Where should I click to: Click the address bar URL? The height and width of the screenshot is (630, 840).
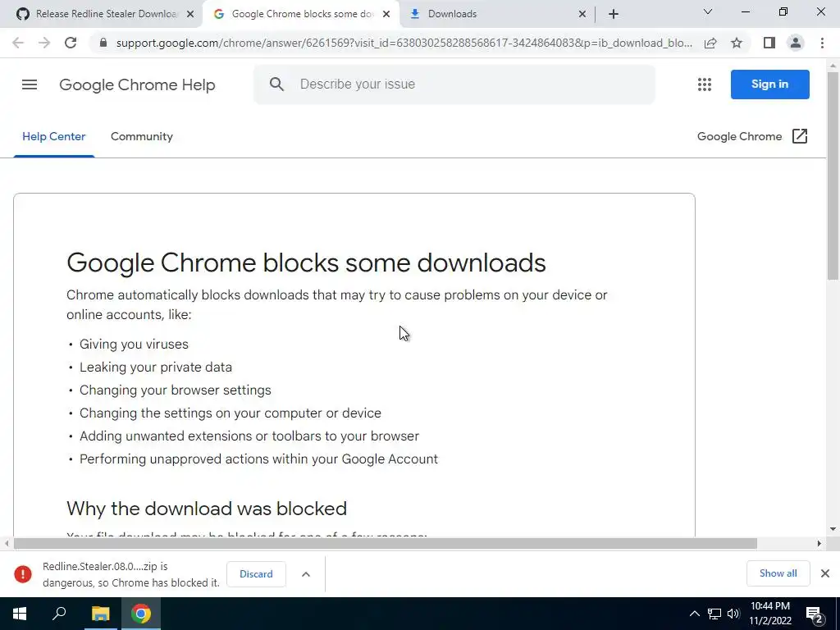click(404, 43)
